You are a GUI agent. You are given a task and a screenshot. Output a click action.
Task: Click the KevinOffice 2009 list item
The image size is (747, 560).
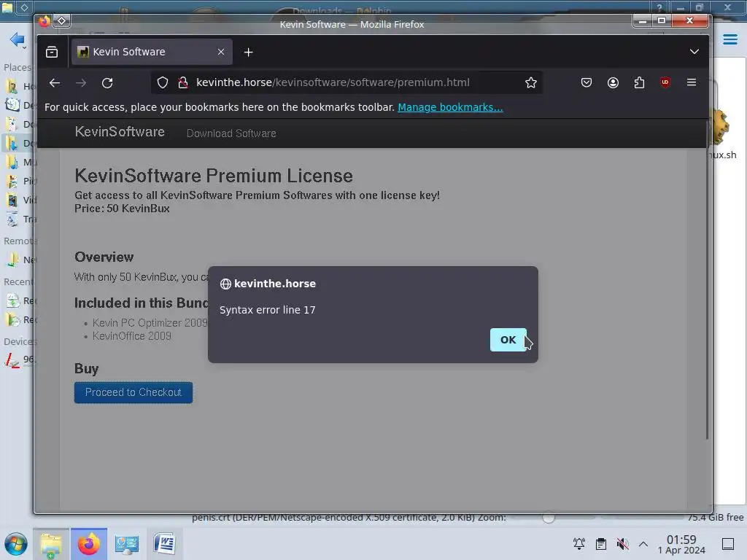131,336
